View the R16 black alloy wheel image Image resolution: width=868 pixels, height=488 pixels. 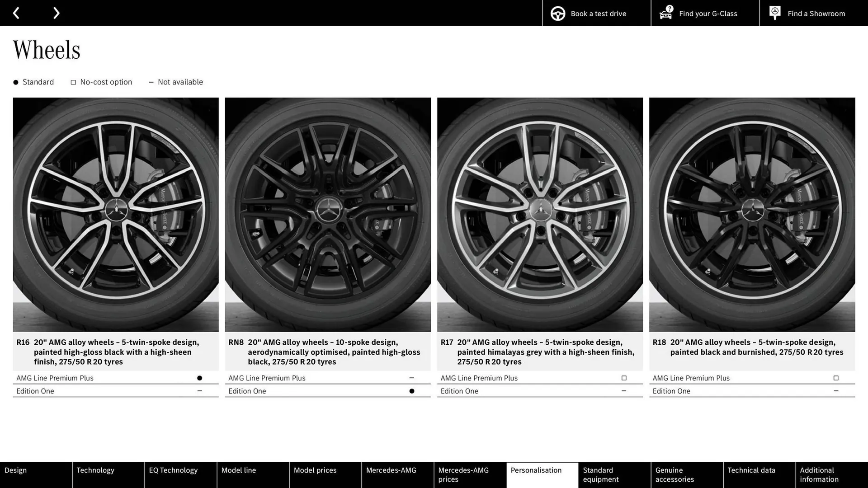pos(116,215)
